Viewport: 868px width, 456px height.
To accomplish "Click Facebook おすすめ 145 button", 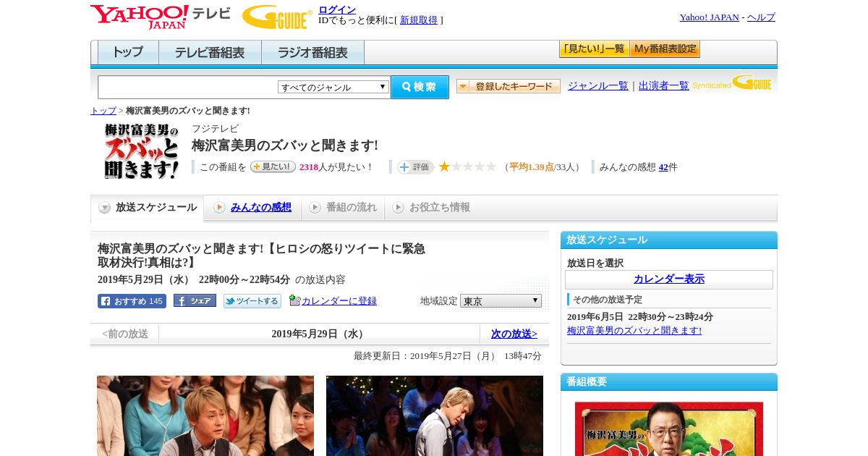I will (132, 301).
